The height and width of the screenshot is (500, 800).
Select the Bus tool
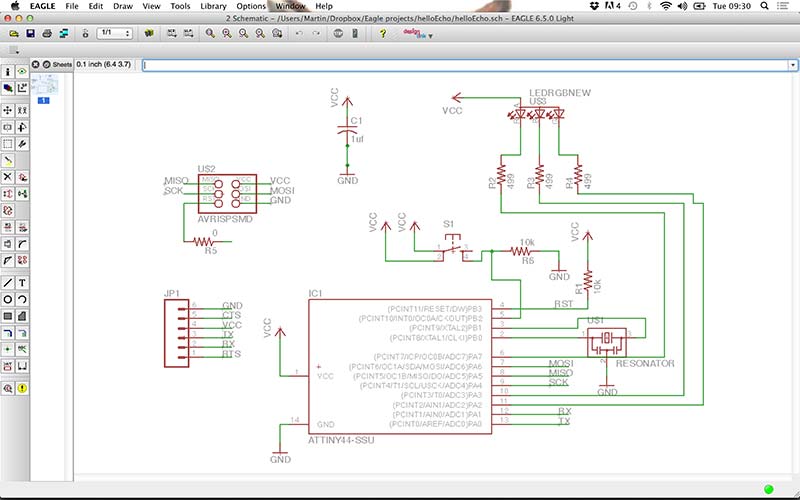click(x=8, y=333)
